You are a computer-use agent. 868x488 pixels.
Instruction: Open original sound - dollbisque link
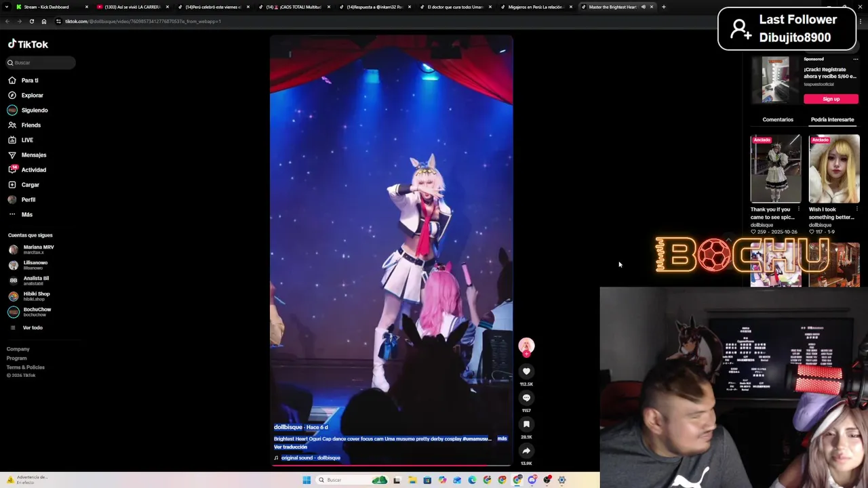pos(310,457)
